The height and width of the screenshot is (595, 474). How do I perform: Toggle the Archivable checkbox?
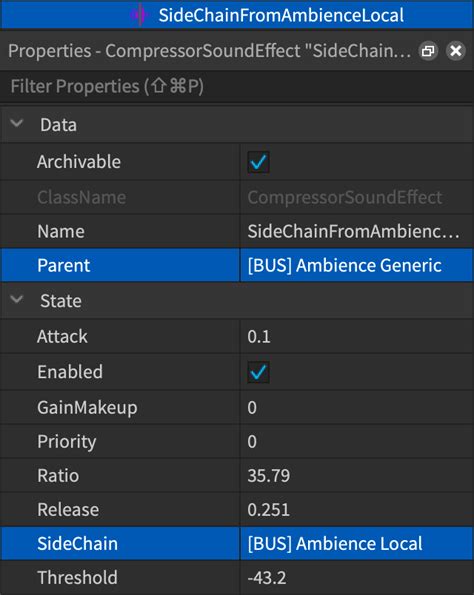[258, 162]
